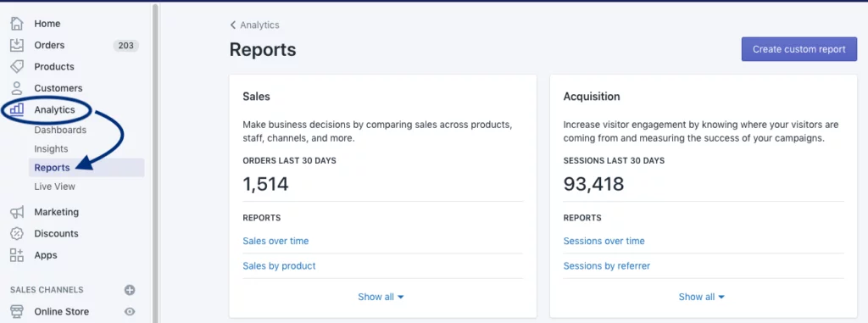Open Insights under Analytics
Screen dimensions: 868x323
(x=51, y=148)
